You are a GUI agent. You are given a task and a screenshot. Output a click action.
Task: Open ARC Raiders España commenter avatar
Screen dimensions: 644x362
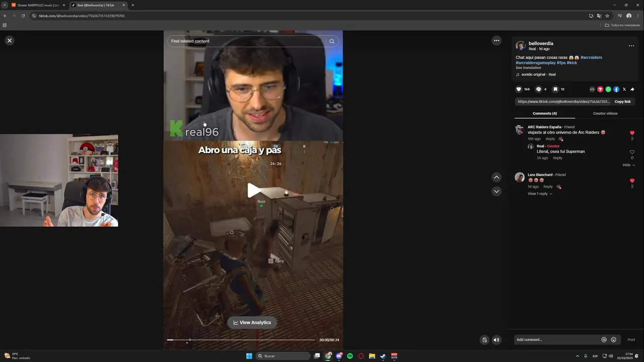[520, 130]
